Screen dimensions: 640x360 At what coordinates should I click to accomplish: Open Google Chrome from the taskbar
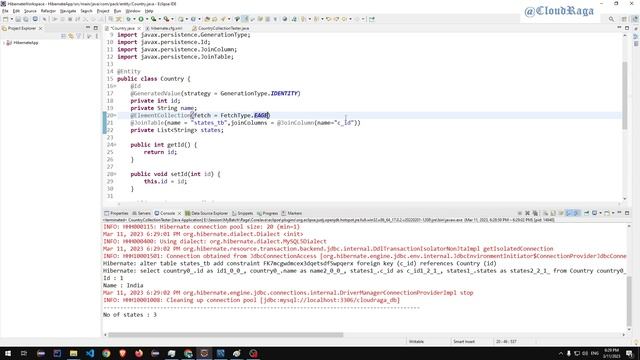tap(106, 353)
